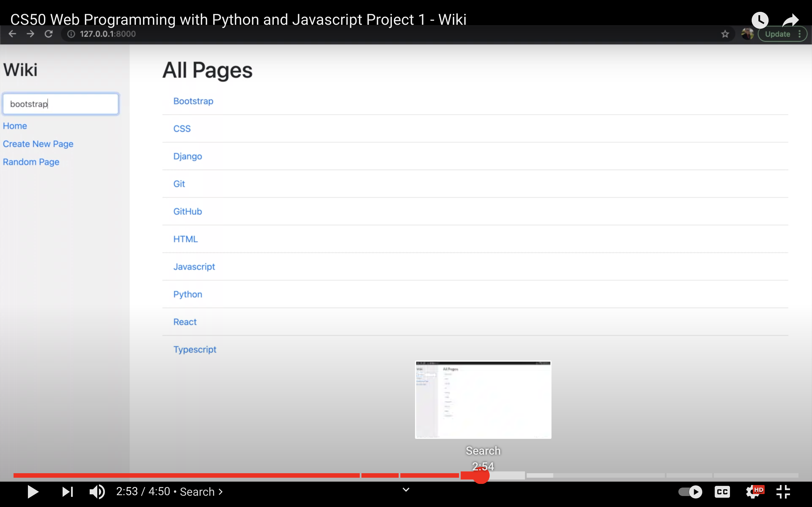The height and width of the screenshot is (507, 812).
Task: Bookmark page with the star icon
Action: [725, 34]
